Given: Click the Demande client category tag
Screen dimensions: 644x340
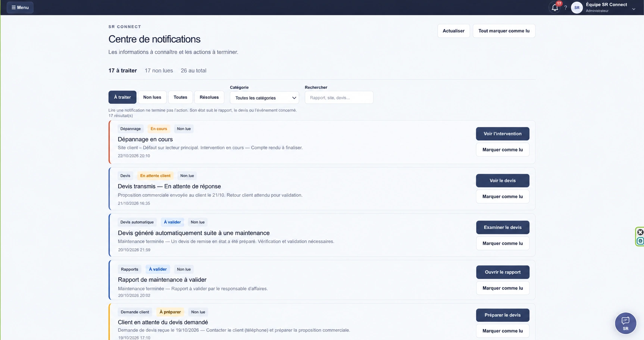Looking at the screenshot, I should 135,312.
